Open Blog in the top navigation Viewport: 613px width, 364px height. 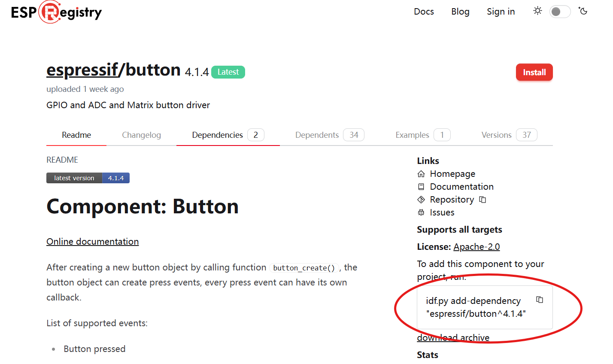pos(460,12)
